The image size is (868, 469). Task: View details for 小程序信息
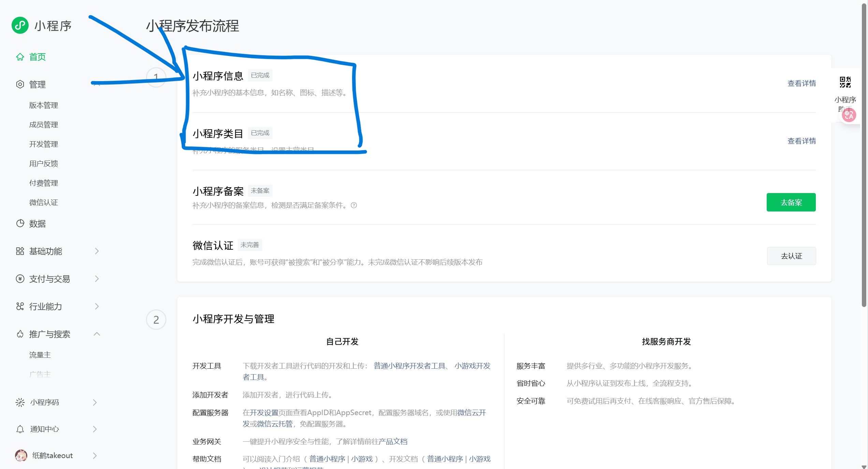801,83
